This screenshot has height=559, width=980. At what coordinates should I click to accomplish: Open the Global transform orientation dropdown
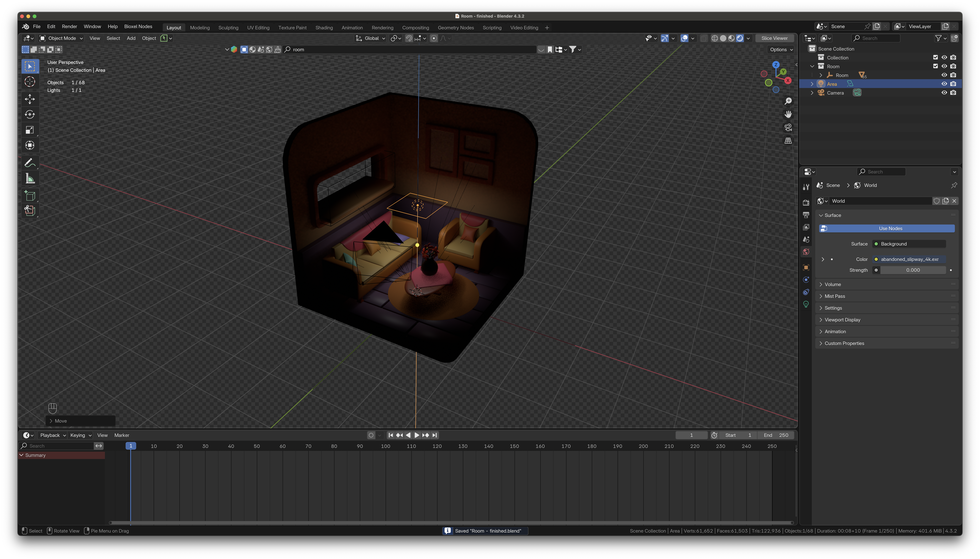pyautogui.click(x=370, y=38)
